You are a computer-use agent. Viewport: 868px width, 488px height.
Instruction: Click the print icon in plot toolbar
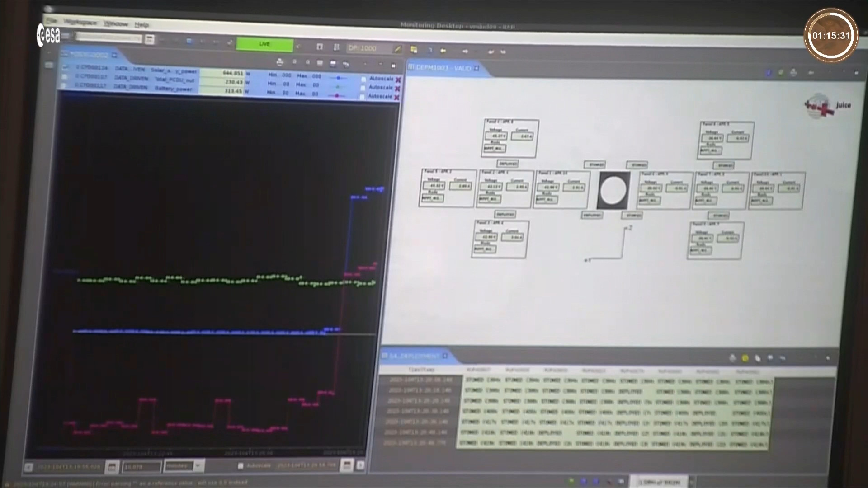(x=280, y=62)
